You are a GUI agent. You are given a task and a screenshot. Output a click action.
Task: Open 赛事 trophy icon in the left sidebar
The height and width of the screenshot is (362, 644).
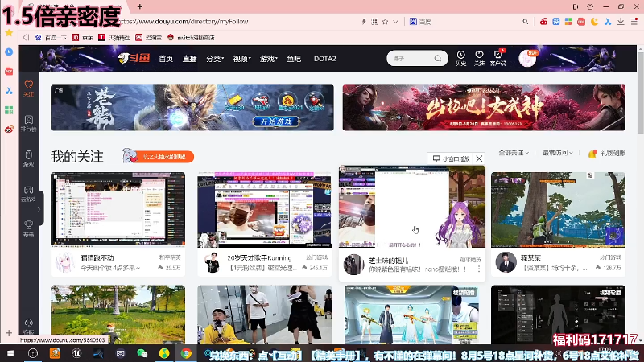29,228
